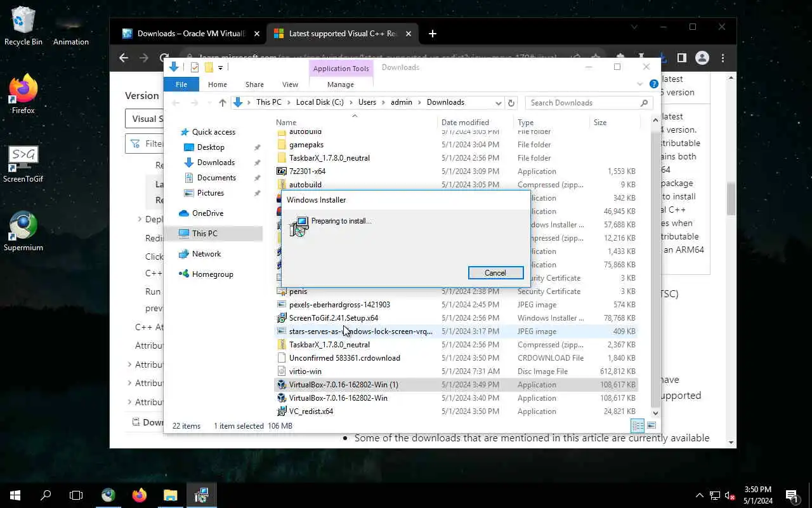This screenshot has height=508, width=812.
Task: Refresh the Downloads folder view
Action: click(511, 102)
